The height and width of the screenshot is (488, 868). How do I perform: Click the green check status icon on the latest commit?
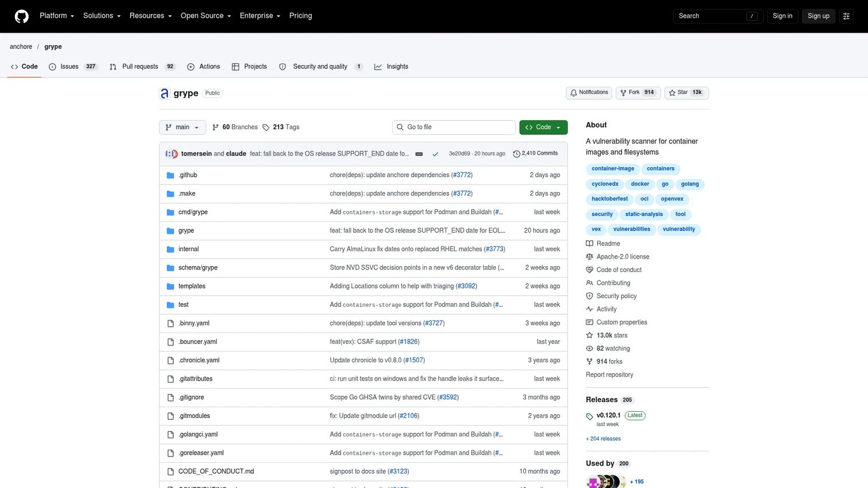click(435, 154)
